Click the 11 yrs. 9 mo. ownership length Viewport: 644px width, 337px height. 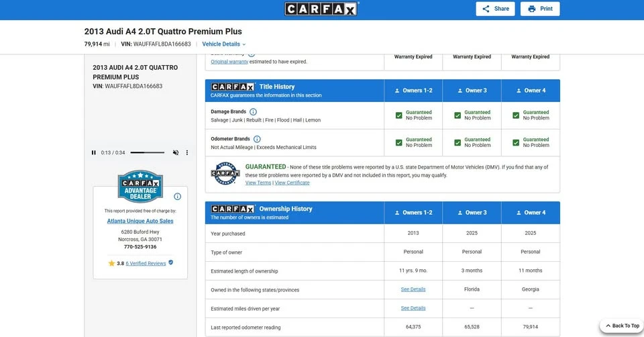click(x=413, y=271)
